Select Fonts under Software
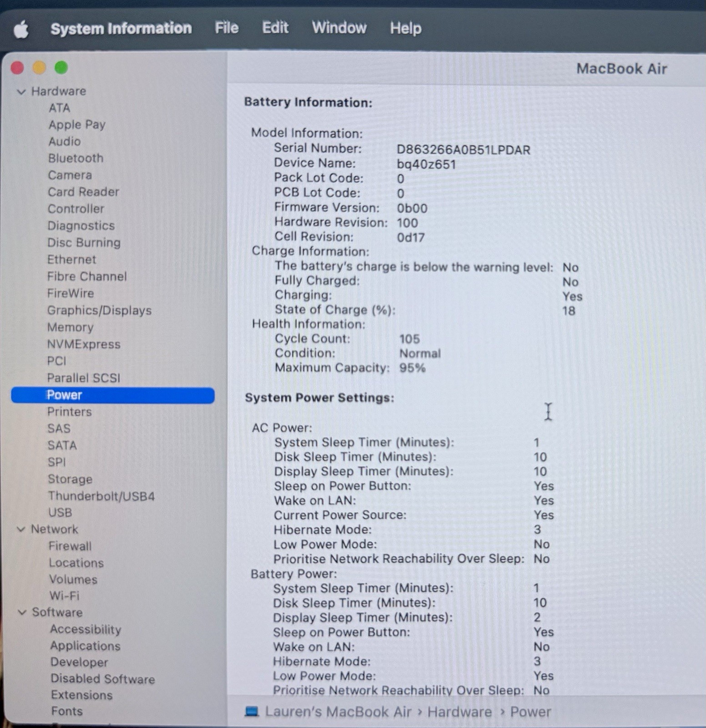This screenshot has height=728, width=706. pyautogui.click(x=67, y=711)
